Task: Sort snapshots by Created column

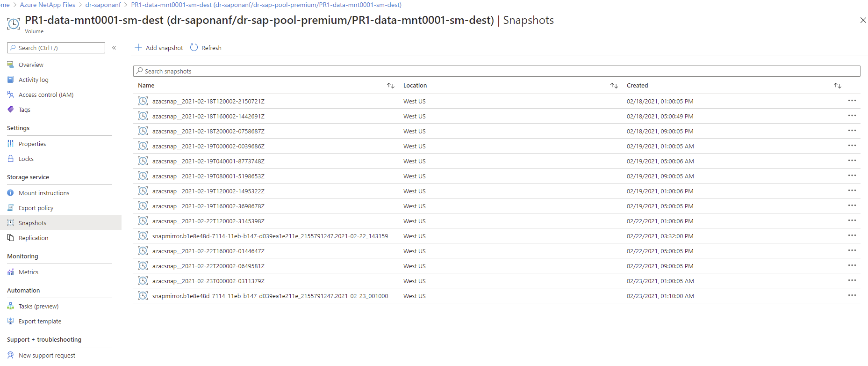Action: (x=838, y=86)
